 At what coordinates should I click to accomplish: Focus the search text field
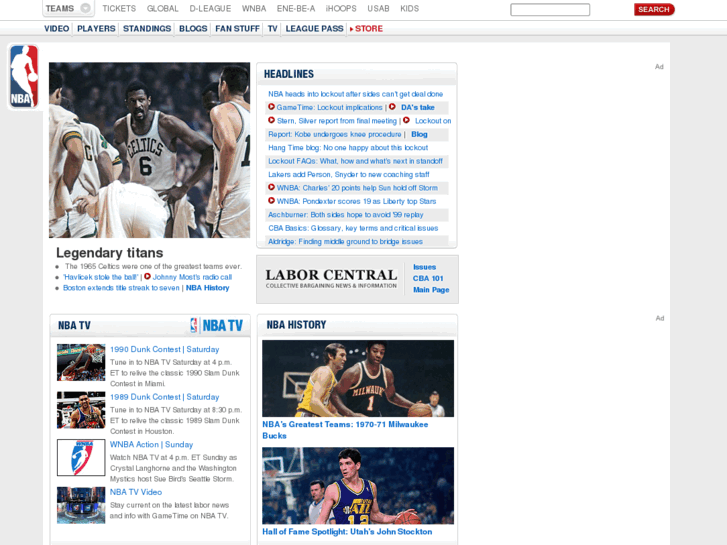550,10
